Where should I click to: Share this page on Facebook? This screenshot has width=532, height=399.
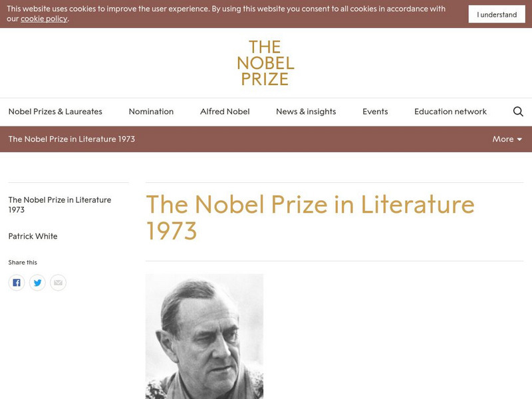17,283
